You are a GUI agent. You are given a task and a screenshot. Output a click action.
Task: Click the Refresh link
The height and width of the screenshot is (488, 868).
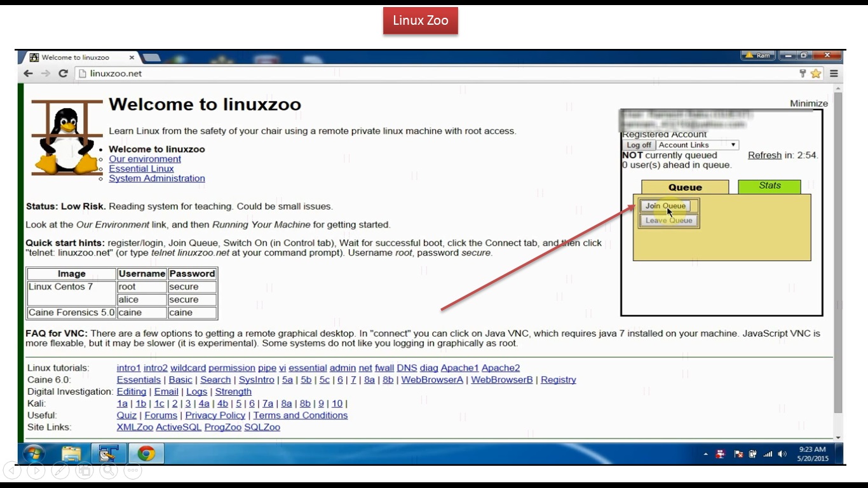[764, 155]
